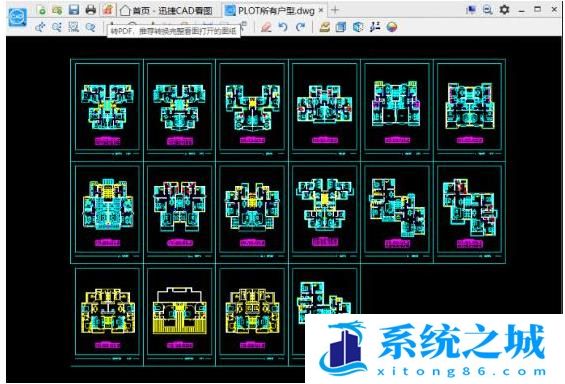Open the color wheel setting
Image resolution: width=565 pixels, height=384 pixels.
point(392,27)
